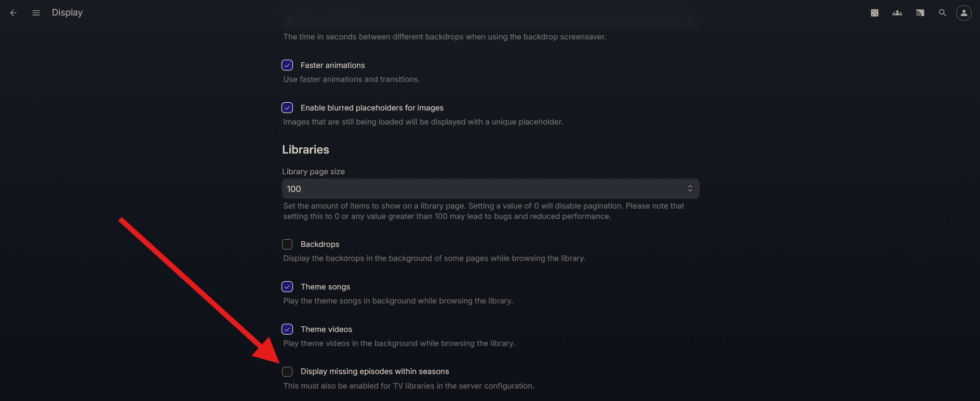
Task: Enable Display missing episodes within seasons
Action: click(x=287, y=371)
